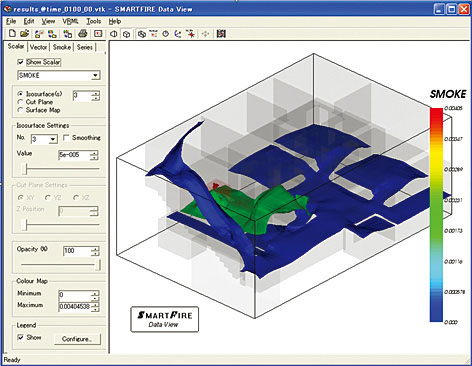The image size is (472, 366).
Task: Click the New file icon
Action: pyautogui.click(x=12, y=33)
